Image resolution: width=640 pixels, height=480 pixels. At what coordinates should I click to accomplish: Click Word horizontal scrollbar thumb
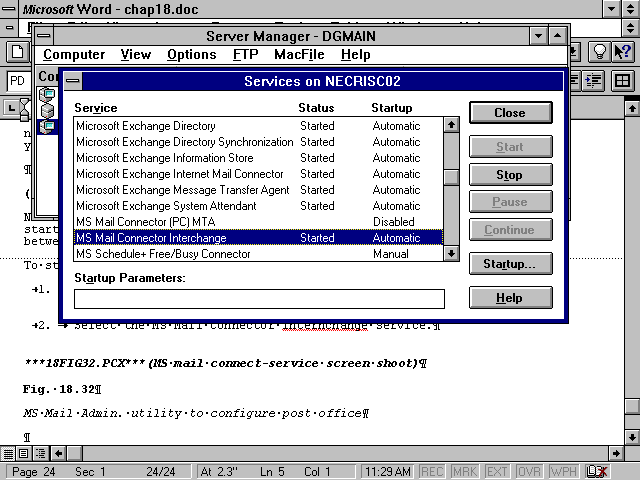click(x=74, y=453)
